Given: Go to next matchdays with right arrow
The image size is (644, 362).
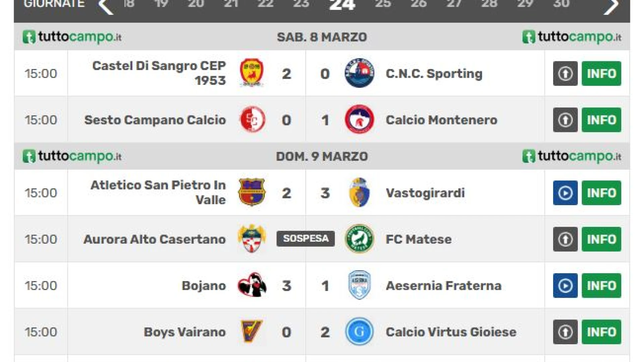Looking at the screenshot, I should 611,6.
